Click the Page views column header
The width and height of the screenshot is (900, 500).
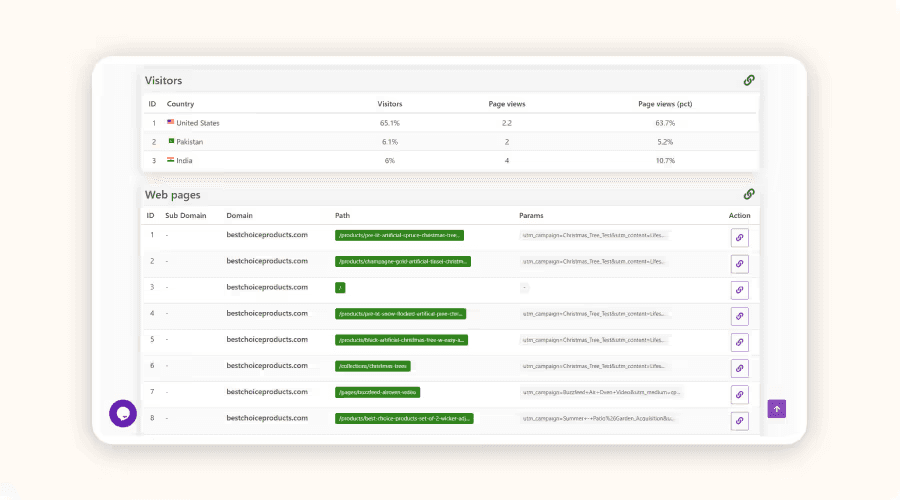507,104
